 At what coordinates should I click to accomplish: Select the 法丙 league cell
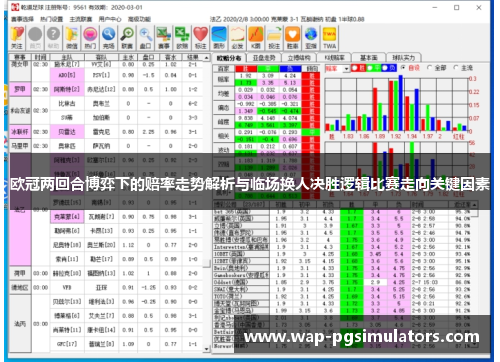20,323
